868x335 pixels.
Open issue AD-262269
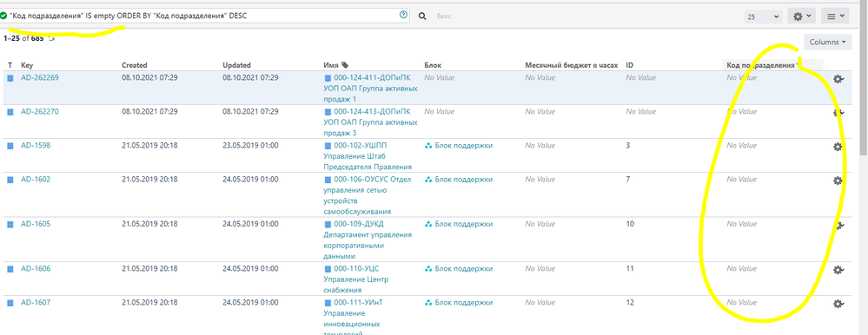click(x=40, y=78)
